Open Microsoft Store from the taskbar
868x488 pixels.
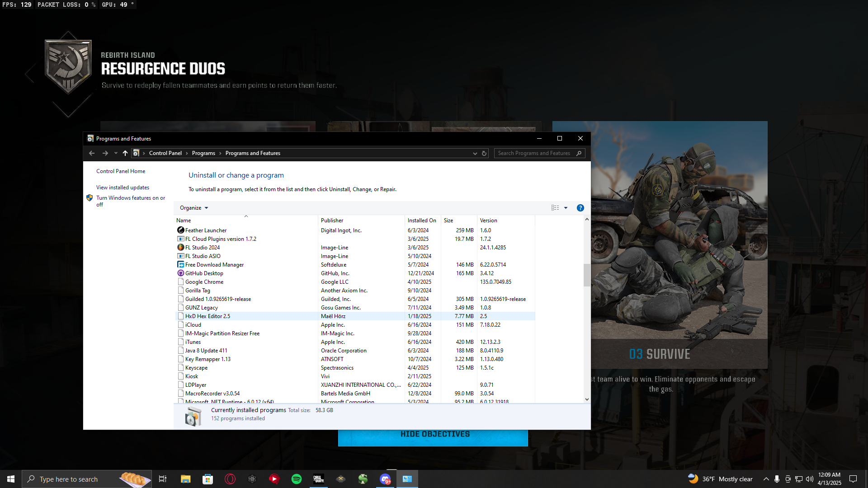click(x=208, y=479)
